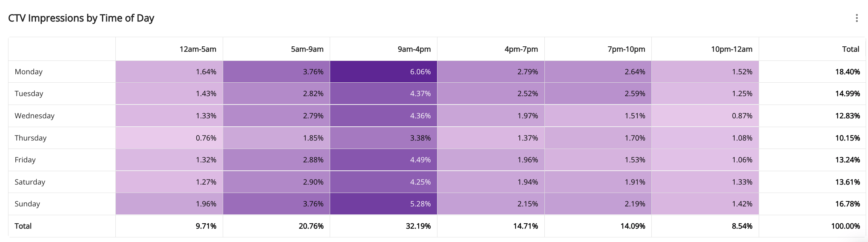Click the 12am-5am column header
Viewport: 868px width, 242px height.
click(197, 49)
